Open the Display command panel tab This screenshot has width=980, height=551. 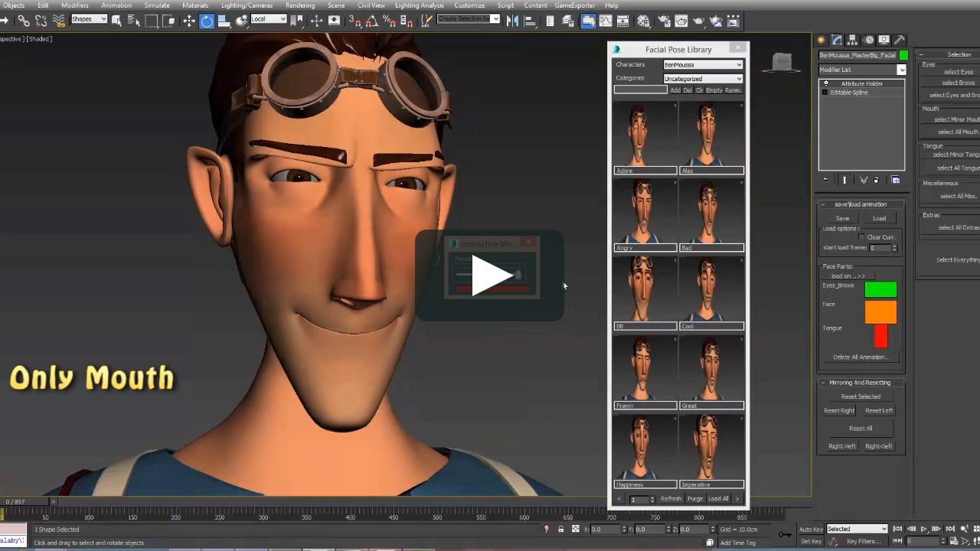click(884, 40)
